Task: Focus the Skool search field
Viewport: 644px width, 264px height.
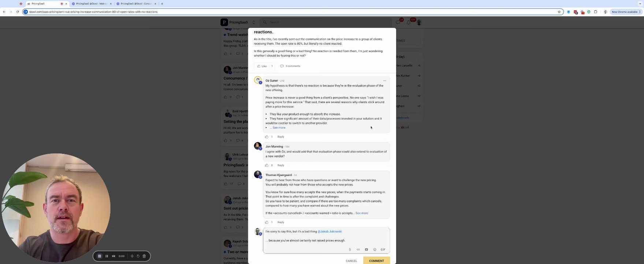Action: (x=326, y=22)
